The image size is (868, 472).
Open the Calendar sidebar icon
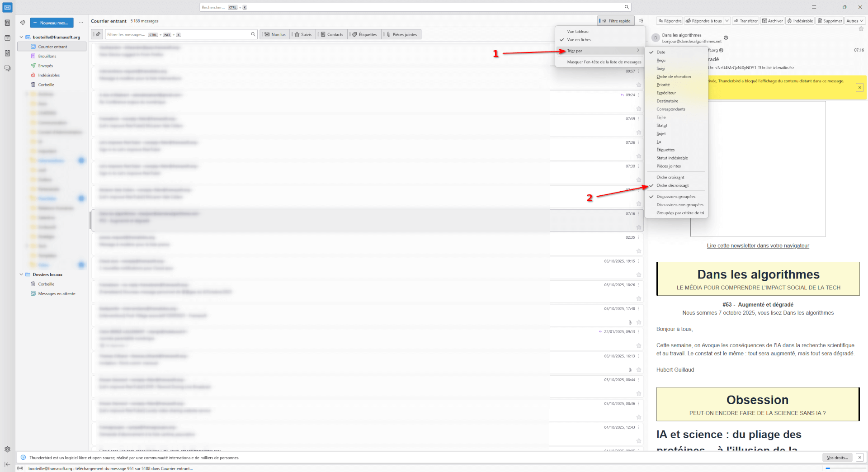click(x=7, y=38)
